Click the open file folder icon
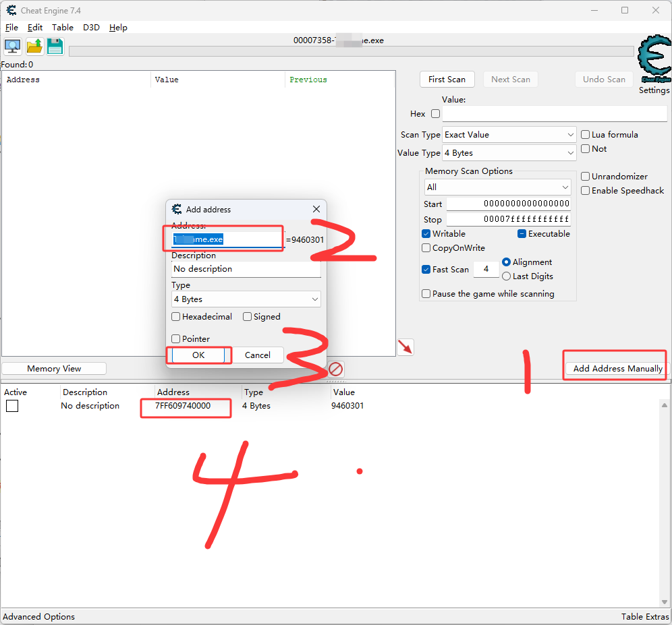The width and height of the screenshot is (672, 625). click(34, 47)
